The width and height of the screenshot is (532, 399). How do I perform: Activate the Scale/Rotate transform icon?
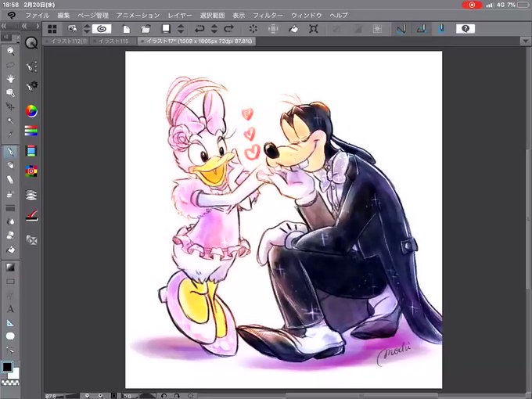[x=314, y=29]
